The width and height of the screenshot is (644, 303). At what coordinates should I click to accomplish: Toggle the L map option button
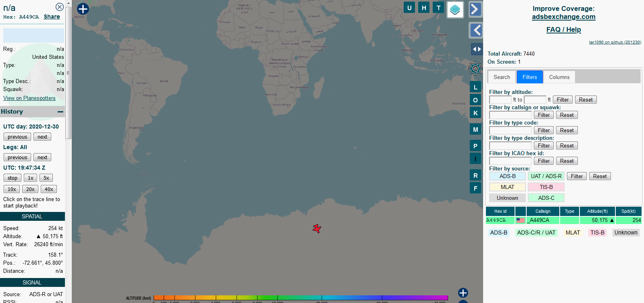(x=475, y=87)
